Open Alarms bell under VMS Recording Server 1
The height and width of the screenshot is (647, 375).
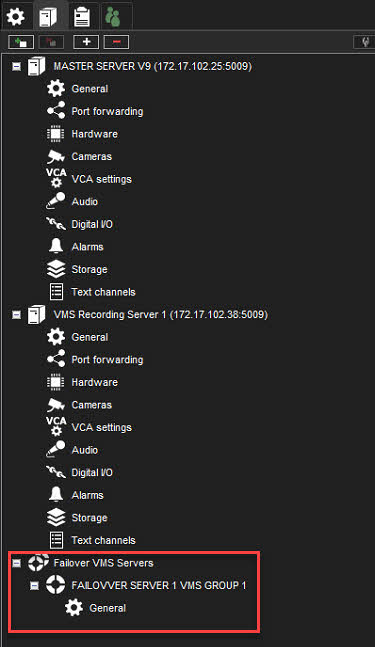point(56,495)
